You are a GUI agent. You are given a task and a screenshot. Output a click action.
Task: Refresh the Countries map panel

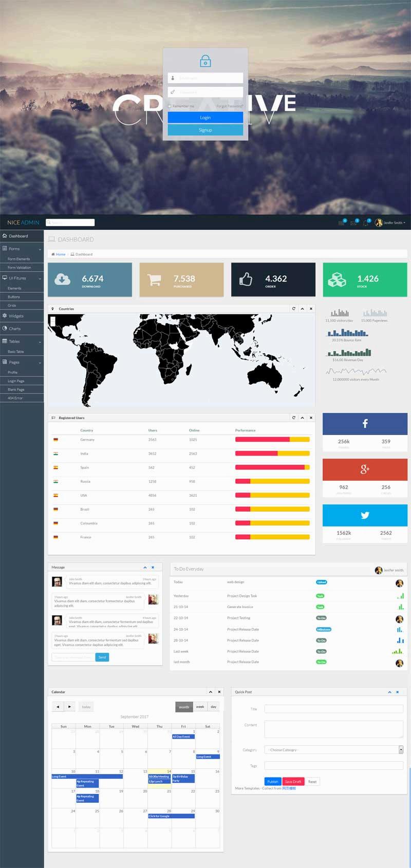pos(294,309)
